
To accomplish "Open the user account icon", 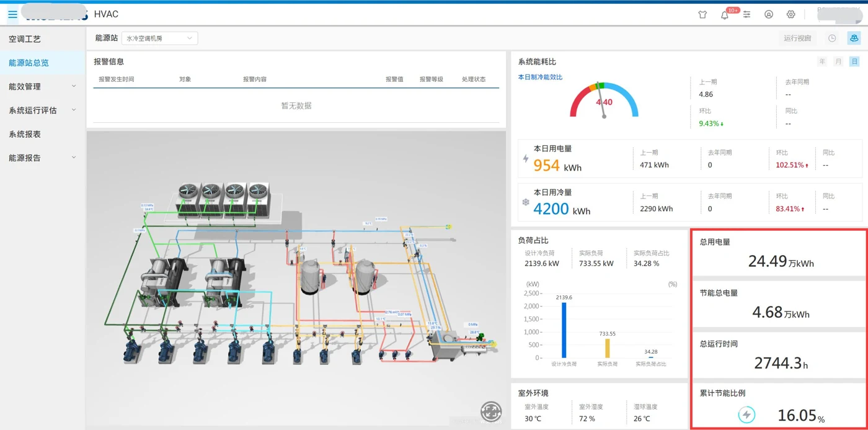I will pyautogui.click(x=769, y=14).
